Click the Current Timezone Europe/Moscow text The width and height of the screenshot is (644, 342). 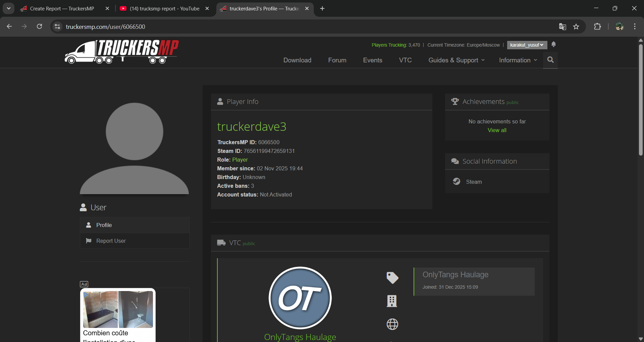coord(464,45)
